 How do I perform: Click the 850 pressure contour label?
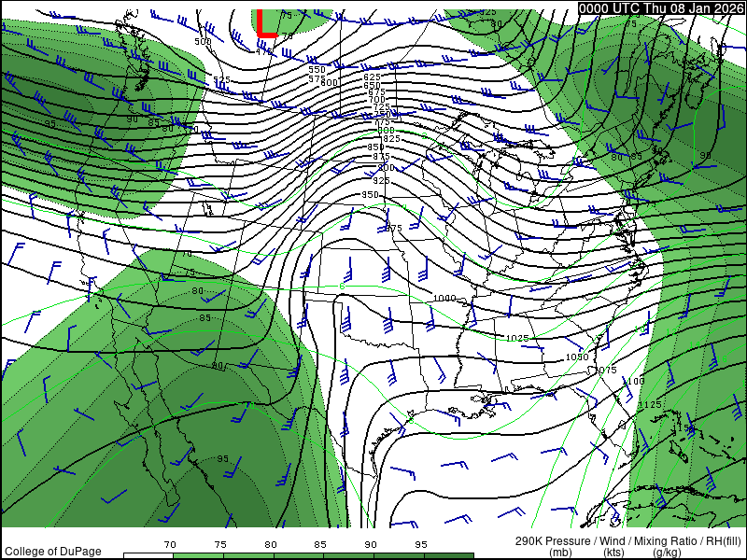[376, 147]
